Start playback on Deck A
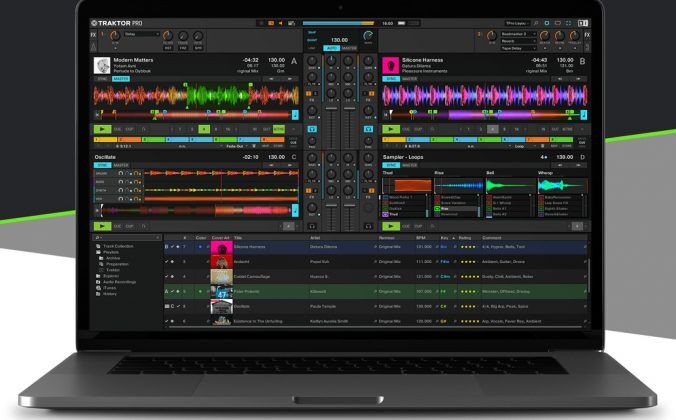Viewport: 676px width, 420px height. click(x=102, y=129)
